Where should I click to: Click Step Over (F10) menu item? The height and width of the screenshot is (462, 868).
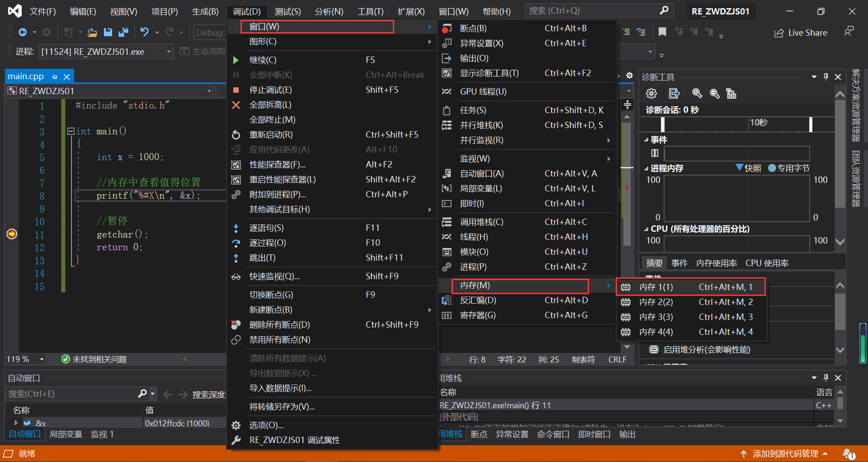pos(332,243)
